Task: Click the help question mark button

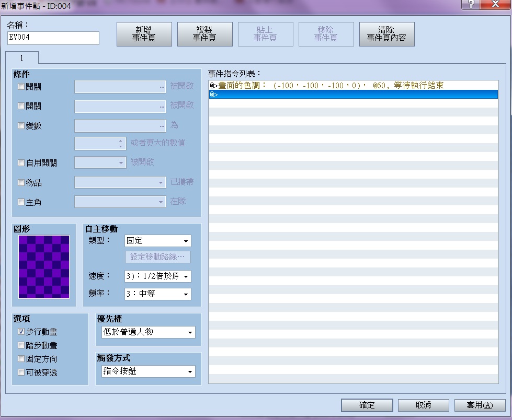Action: (471, 4)
